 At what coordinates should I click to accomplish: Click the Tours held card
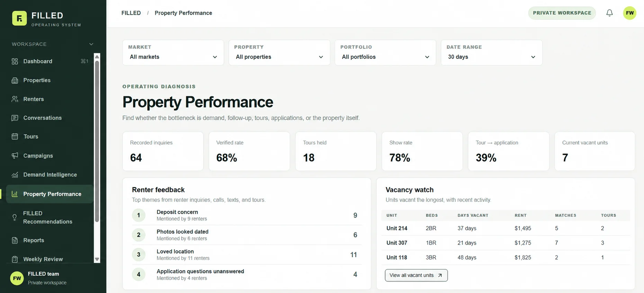pyautogui.click(x=336, y=151)
